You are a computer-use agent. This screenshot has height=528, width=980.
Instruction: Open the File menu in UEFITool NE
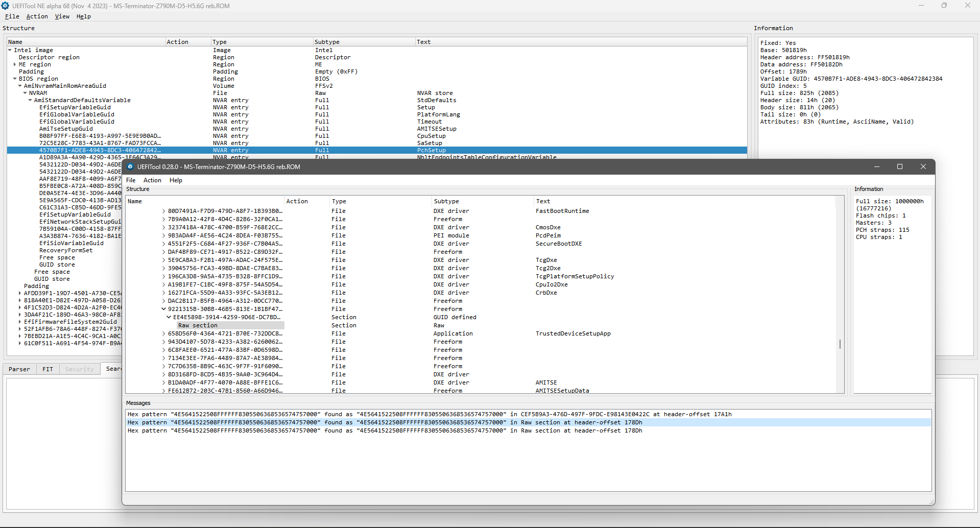pyautogui.click(x=12, y=16)
